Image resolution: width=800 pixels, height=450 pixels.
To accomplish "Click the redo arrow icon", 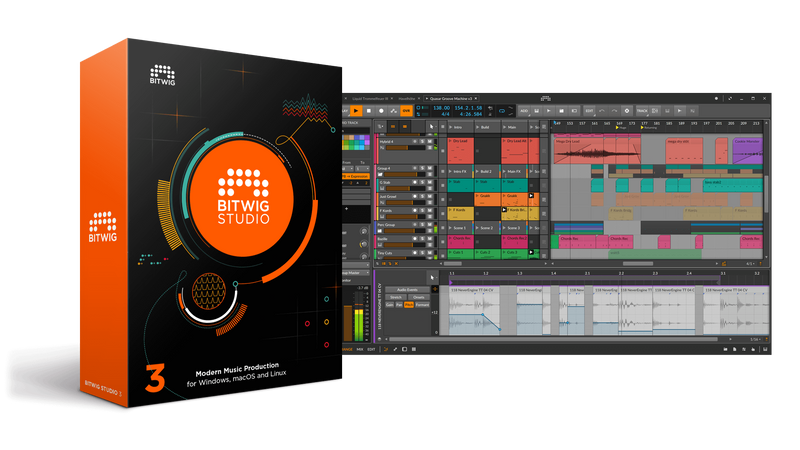I will 614,111.
